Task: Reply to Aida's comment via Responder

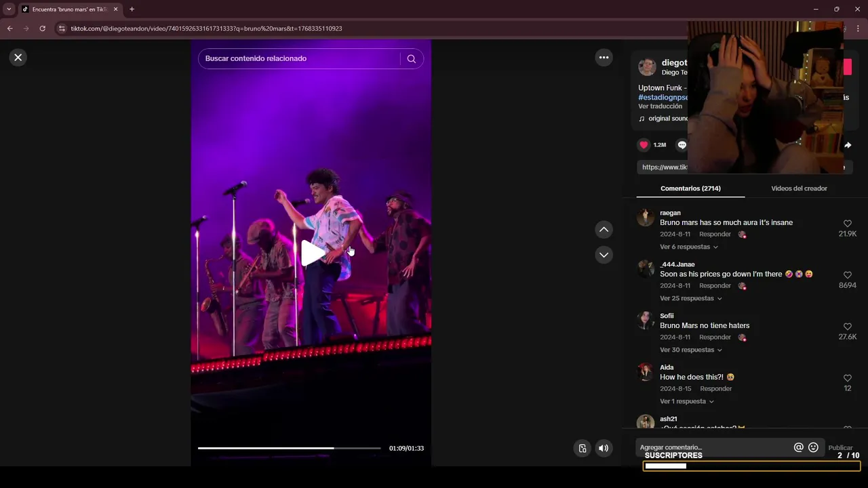Action: (715, 388)
